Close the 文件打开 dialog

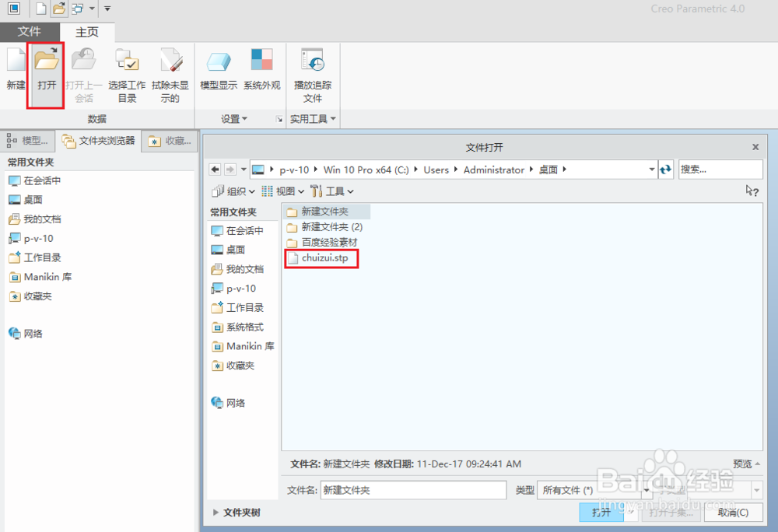tap(755, 147)
